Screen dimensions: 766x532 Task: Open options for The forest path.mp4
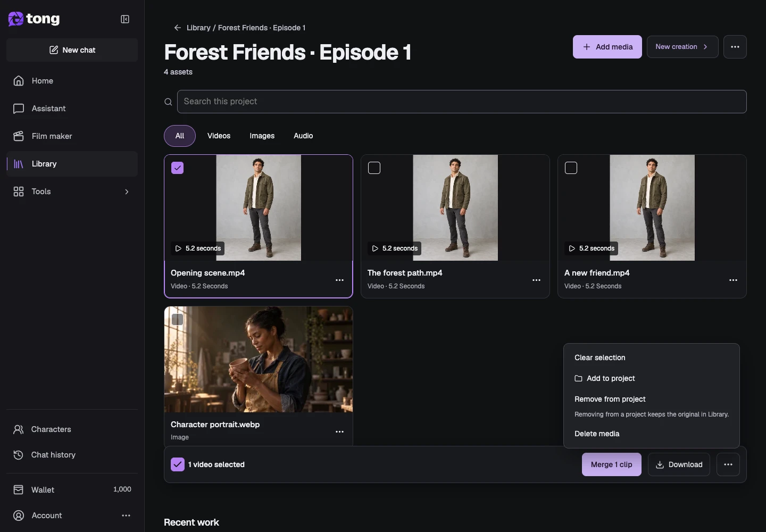537,280
